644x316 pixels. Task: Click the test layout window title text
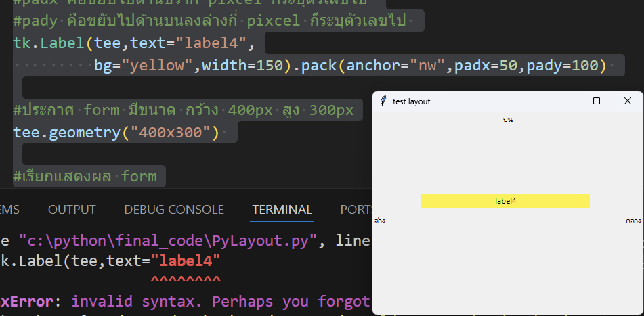[x=411, y=101]
